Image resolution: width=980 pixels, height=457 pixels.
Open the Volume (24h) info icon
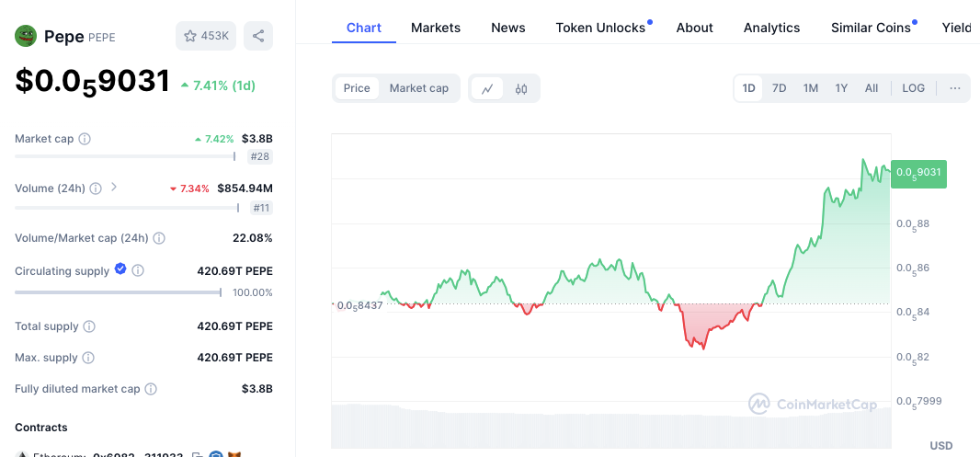pos(96,189)
